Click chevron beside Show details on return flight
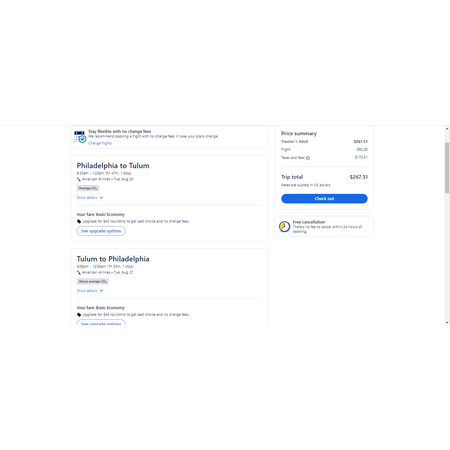Image resolution: width=450 pixels, height=450 pixels. [x=101, y=291]
